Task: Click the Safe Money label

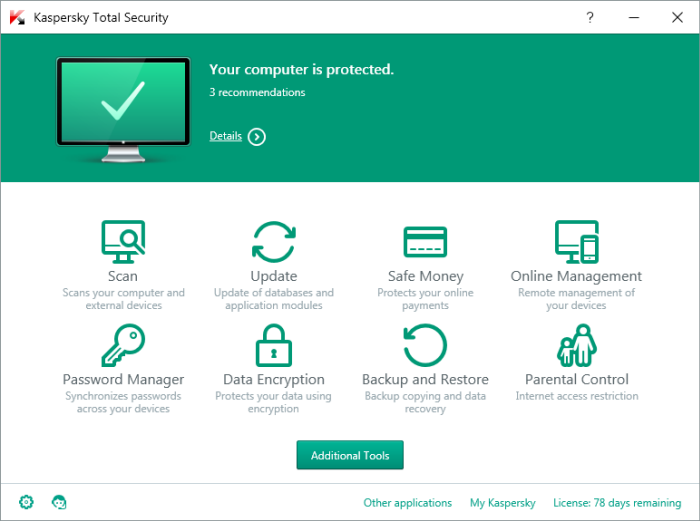Action: click(425, 276)
